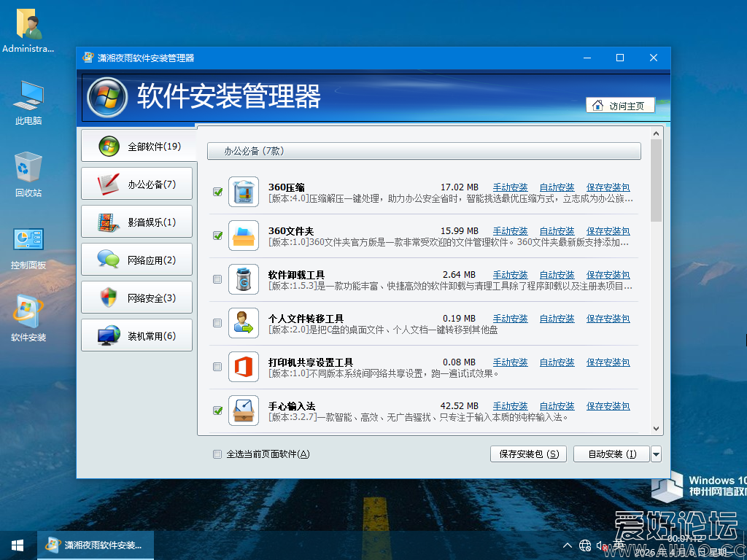The image size is (747, 560).
Task: Click the 软件卸载工具 trash icon
Action: [244, 279]
